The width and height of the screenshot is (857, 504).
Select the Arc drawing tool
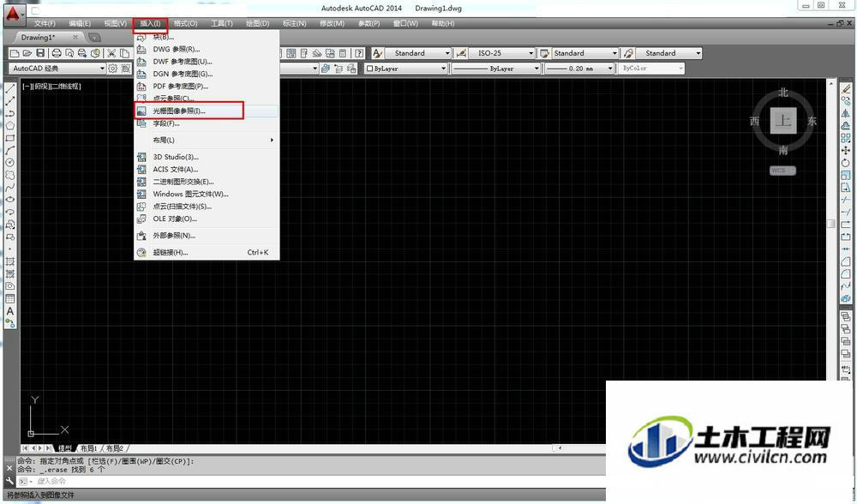coord(9,150)
